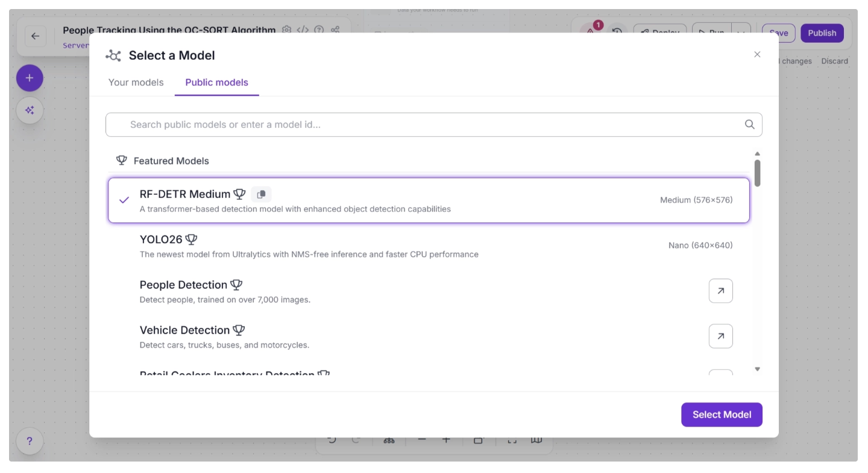Open the alerts icon with red badge

[591, 33]
